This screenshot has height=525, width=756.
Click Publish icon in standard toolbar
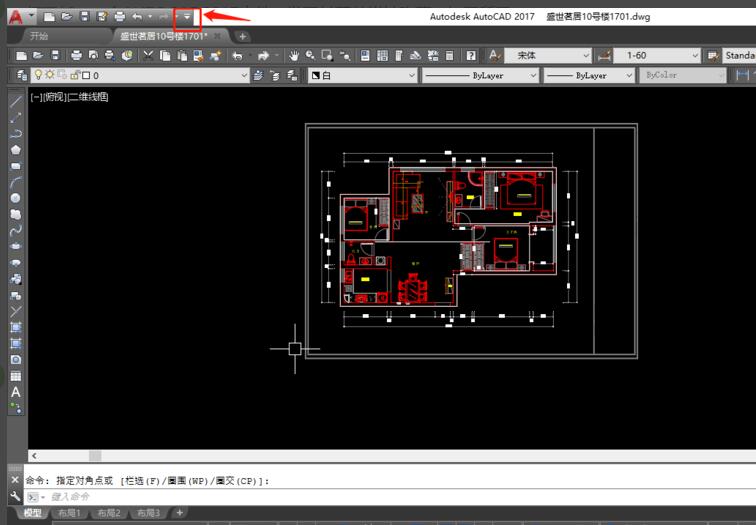110,56
